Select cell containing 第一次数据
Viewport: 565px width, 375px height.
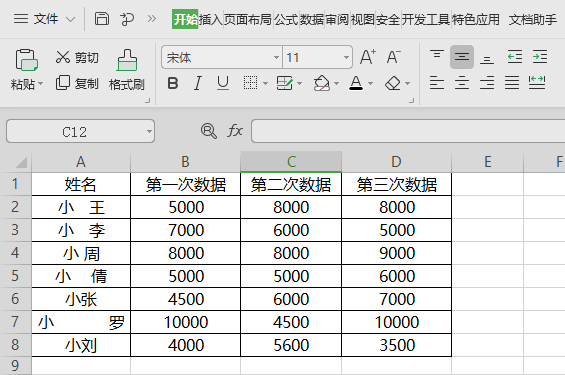186,184
